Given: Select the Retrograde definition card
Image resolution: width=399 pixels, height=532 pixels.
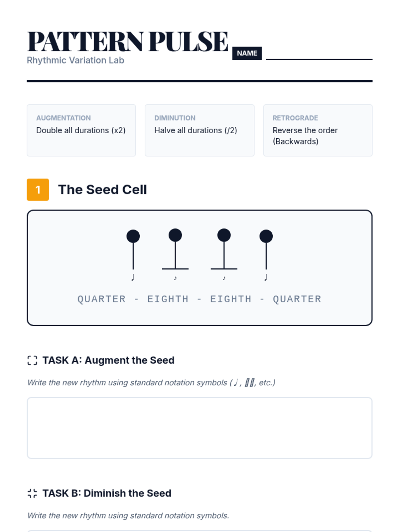Looking at the screenshot, I should tap(318, 130).
